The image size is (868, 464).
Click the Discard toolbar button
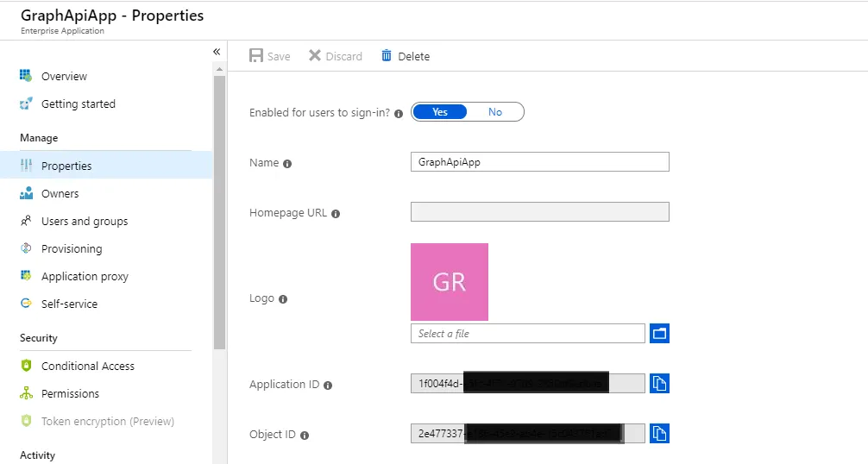pos(336,56)
